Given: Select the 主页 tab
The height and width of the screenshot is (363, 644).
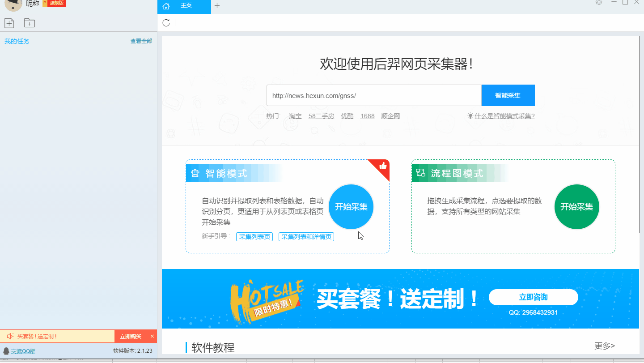Looking at the screenshot, I should [x=184, y=6].
